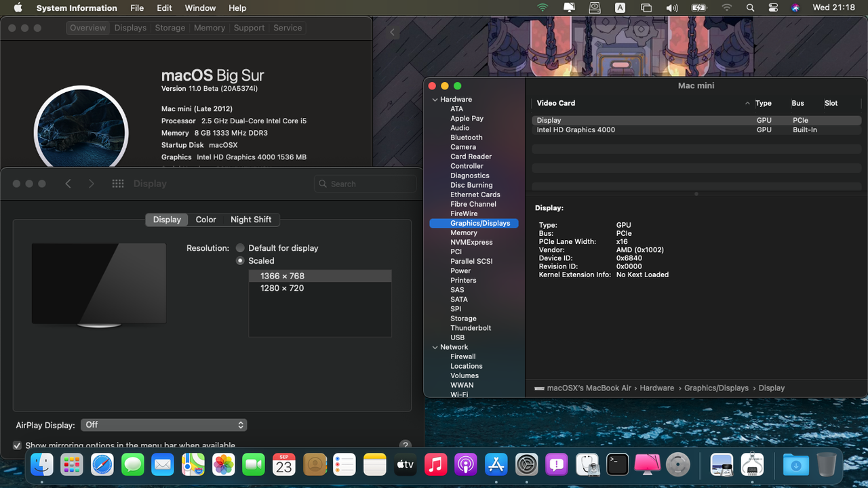Open Storage tab in About This Mac
868x488 pixels.
click(x=170, y=28)
